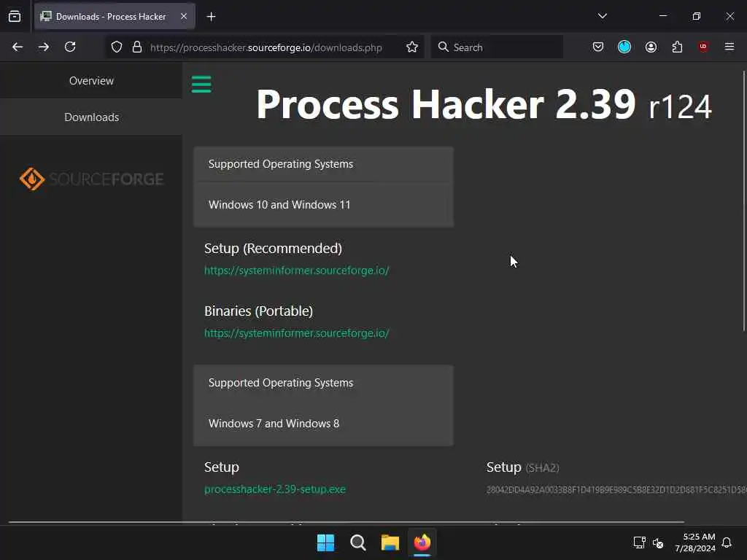Go forward one page

44,47
